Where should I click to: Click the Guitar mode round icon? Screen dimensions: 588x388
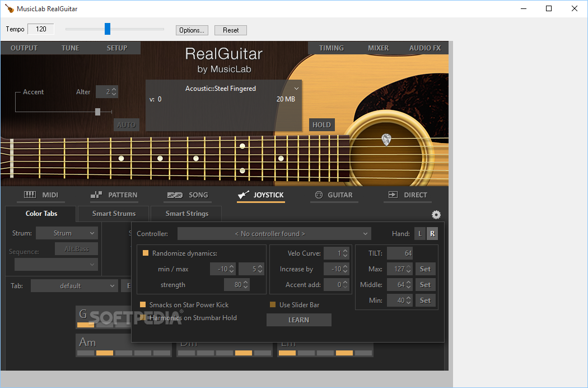(319, 195)
